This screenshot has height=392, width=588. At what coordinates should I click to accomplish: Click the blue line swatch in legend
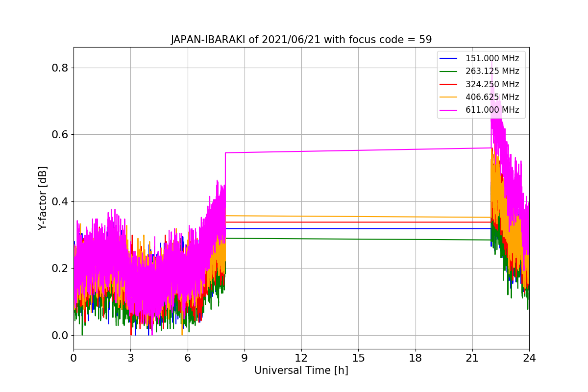448,59
